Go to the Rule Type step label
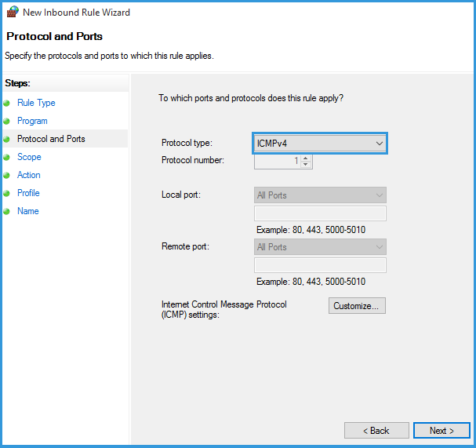 (36, 103)
